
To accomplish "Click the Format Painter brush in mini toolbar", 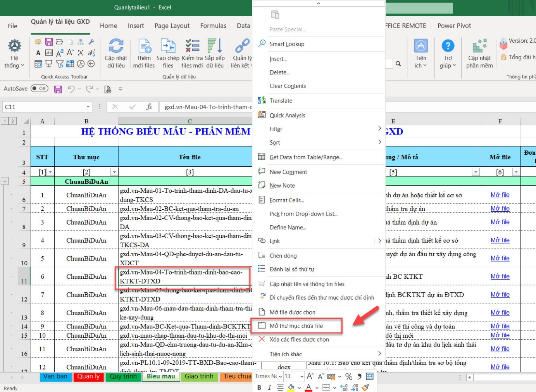I will pyautogui.click(x=365, y=387).
